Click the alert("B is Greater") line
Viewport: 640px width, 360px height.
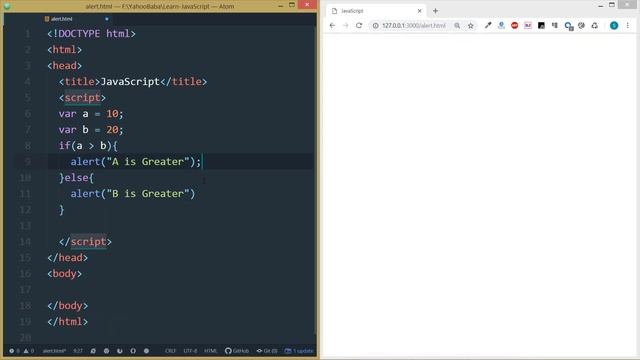pyautogui.click(x=133, y=193)
